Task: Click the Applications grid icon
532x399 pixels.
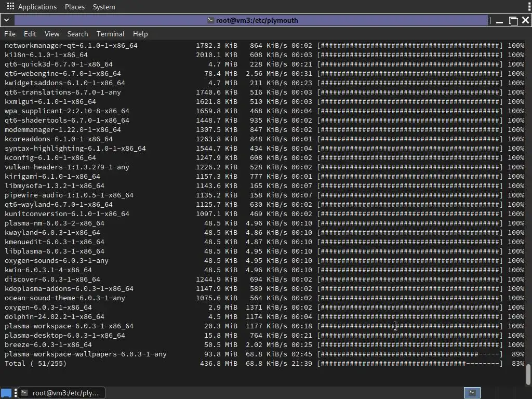Action: (10, 6)
